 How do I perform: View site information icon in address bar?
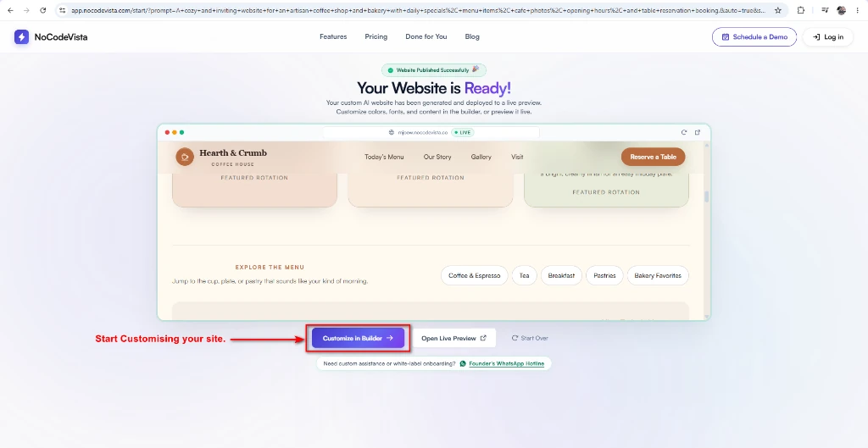pyautogui.click(x=63, y=10)
